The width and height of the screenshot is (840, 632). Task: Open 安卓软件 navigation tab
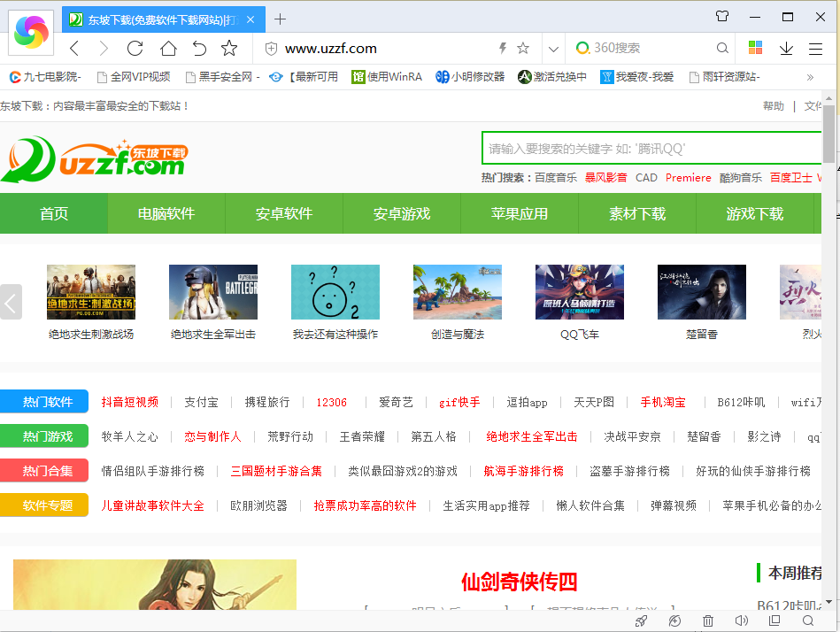tap(284, 213)
